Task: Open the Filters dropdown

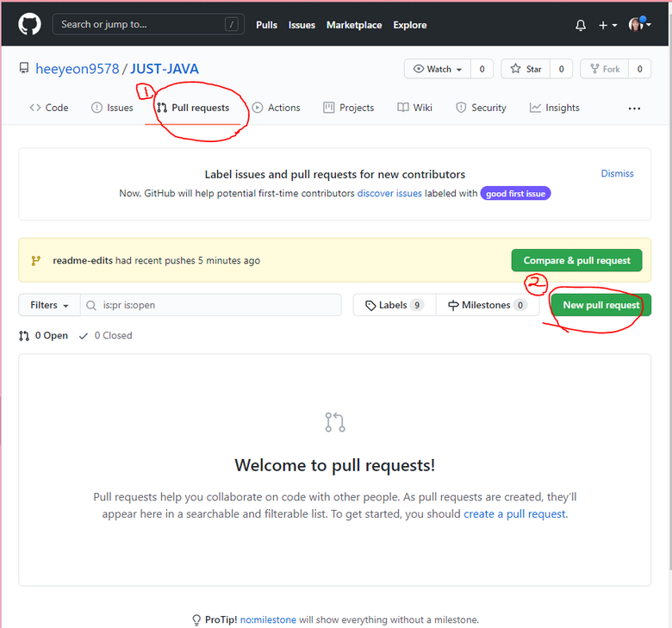Action: (49, 305)
